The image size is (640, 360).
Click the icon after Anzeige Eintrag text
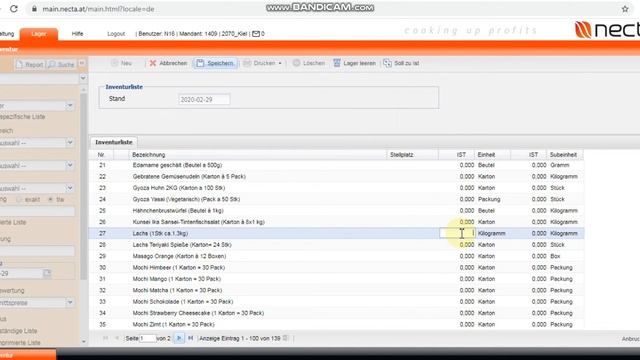pyautogui.click(x=286, y=338)
